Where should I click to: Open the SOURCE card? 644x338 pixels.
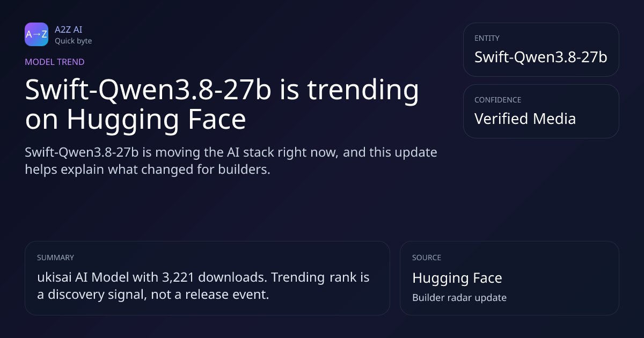(x=509, y=278)
